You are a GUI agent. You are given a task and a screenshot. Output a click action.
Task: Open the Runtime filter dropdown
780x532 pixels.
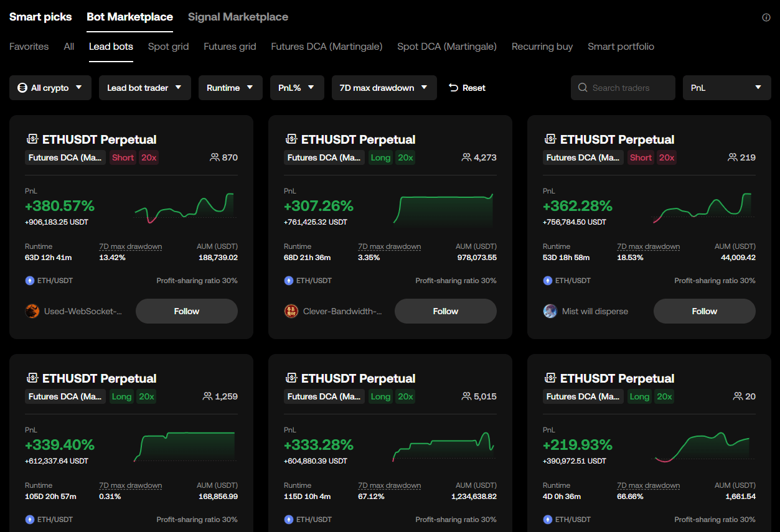[230, 88]
